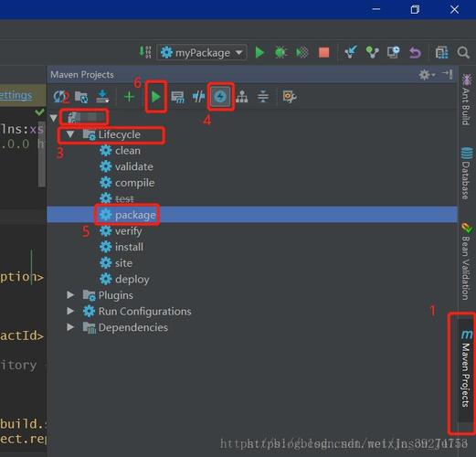Viewport: 476px width, 457px height.
Task: Open the Execute Maven Goal icon
Action: click(x=177, y=97)
